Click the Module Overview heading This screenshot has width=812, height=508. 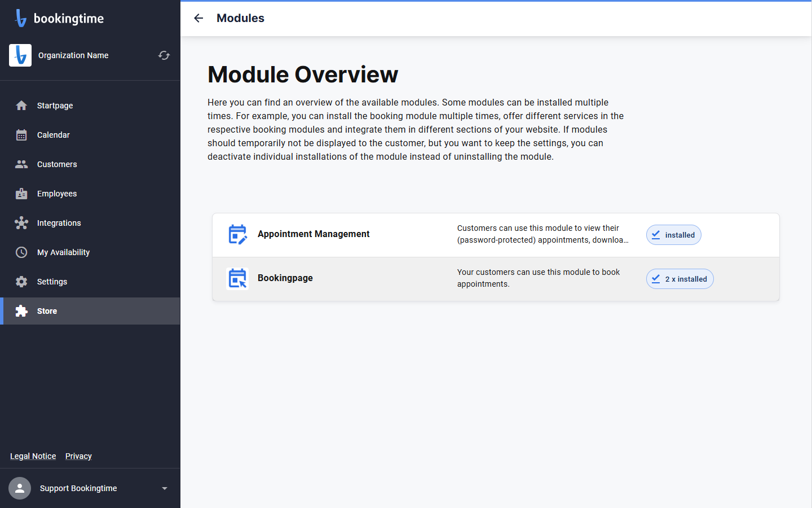[x=303, y=75]
